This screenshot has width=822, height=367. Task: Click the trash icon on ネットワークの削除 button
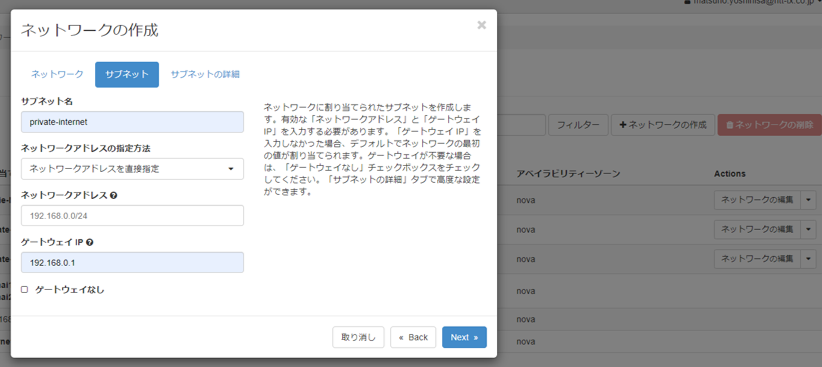(x=729, y=125)
